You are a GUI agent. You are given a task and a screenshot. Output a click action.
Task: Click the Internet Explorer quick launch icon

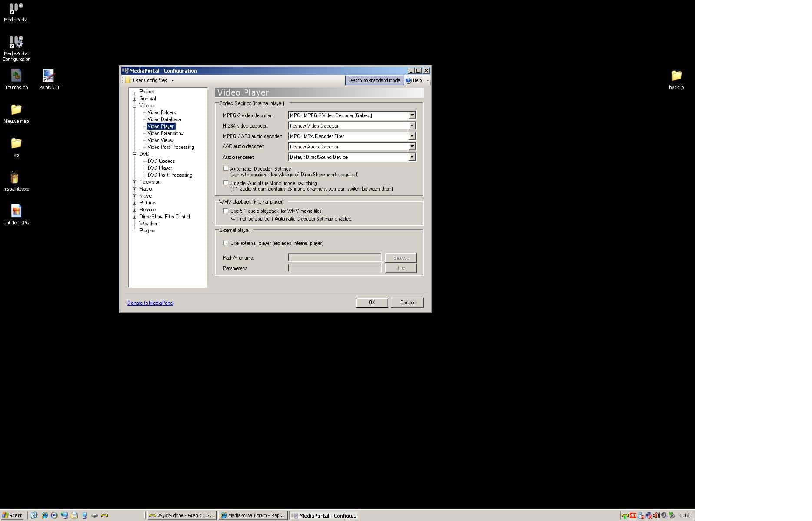pyautogui.click(x=44, y=515)
